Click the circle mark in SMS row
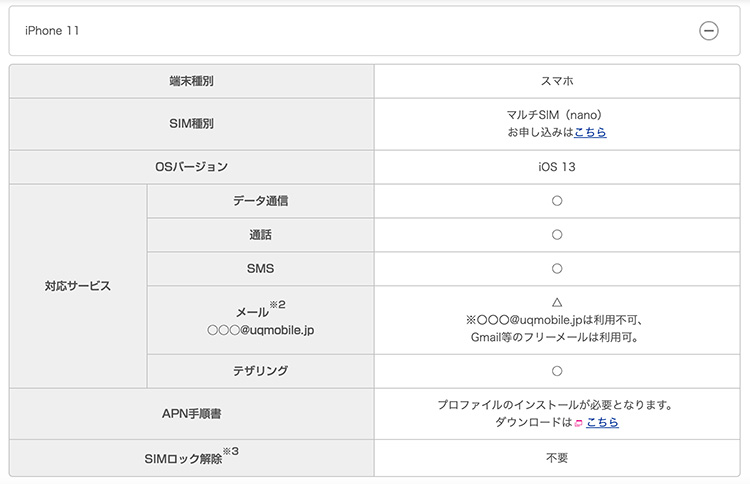This screenshot has height=484, width=750. [557, 269]
